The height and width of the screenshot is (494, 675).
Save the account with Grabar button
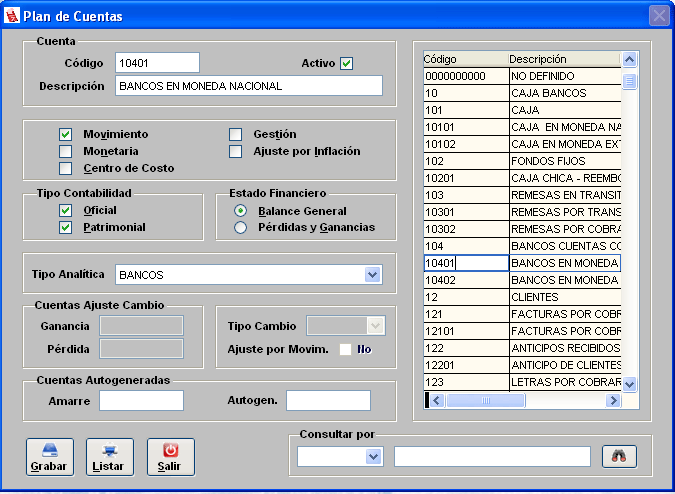click(x=50, y=457)
